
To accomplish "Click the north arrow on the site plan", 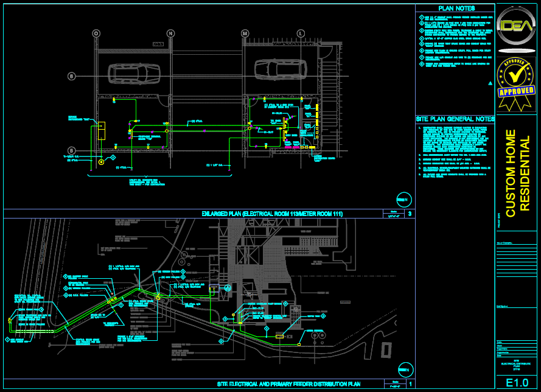I will (404, 369).
